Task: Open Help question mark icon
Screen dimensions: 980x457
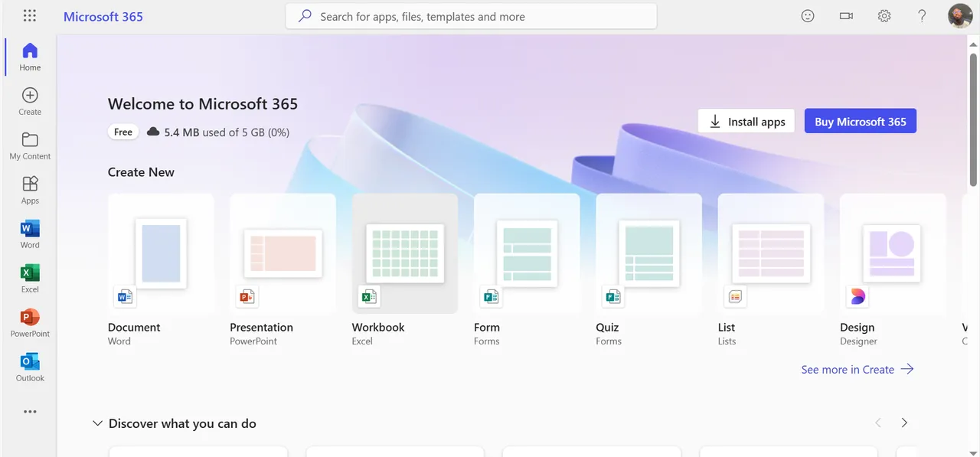Action: 923,16
